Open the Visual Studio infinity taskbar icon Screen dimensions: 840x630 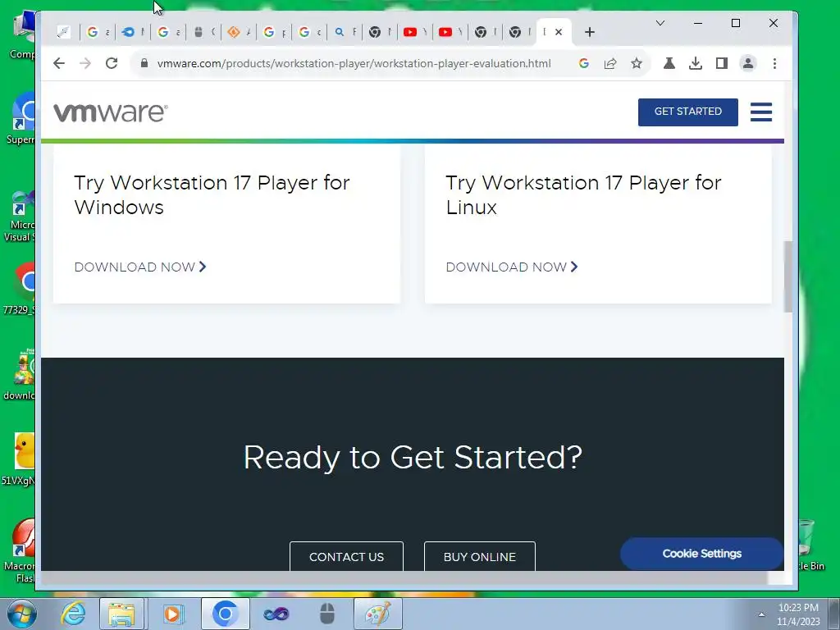[x=276, y=614]
